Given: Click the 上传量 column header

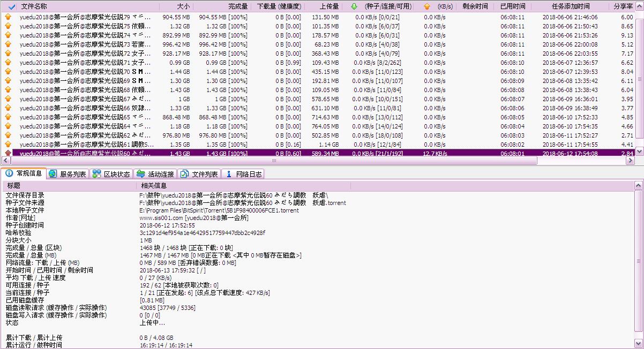Looking at the screenshot, I should (x=329, y=6).
